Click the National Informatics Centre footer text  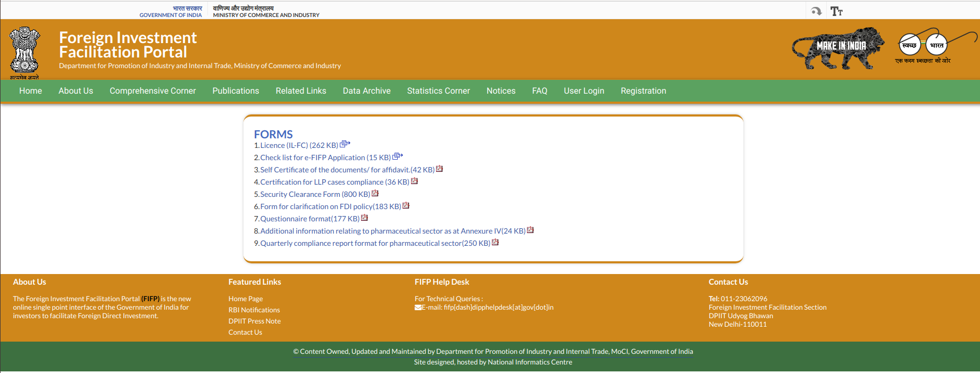[x=530, y=362]
